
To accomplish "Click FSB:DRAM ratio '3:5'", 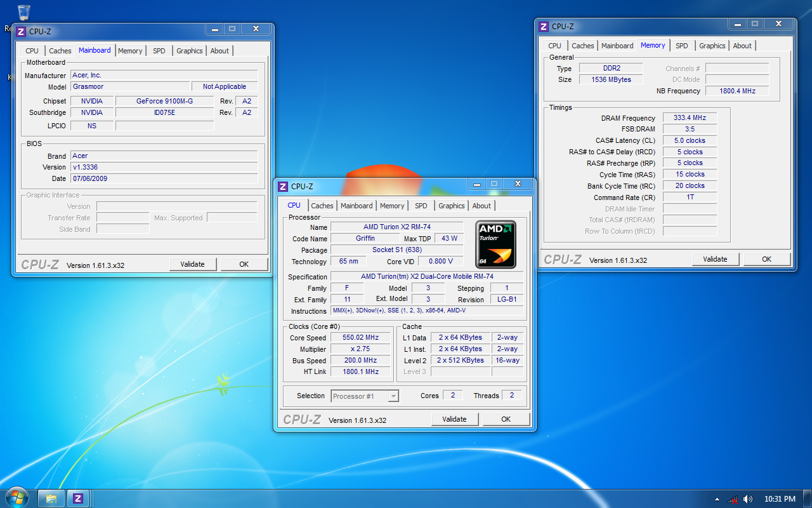I will (x=690, y=129).
